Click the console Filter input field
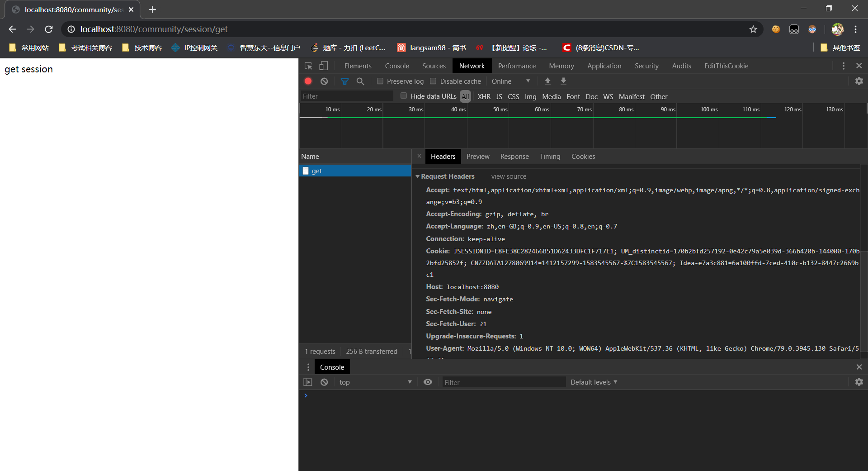 pyautogui.click(x=504, y=382)
